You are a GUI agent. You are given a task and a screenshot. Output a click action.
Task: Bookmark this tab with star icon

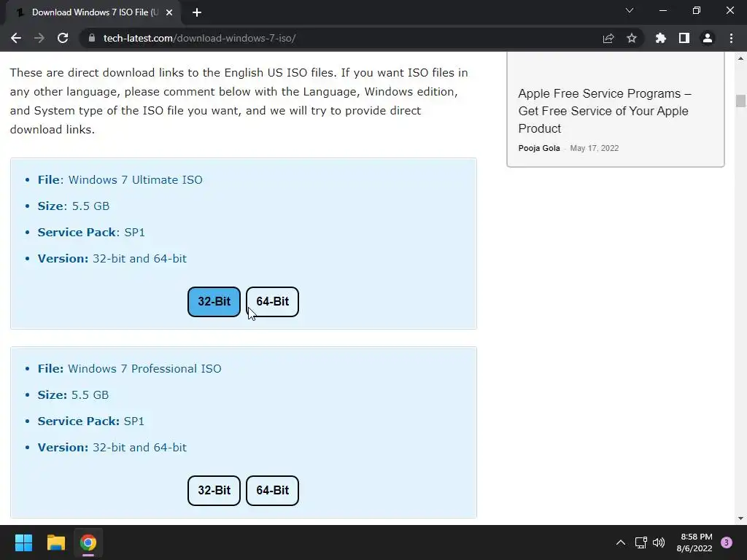point(631,38)
